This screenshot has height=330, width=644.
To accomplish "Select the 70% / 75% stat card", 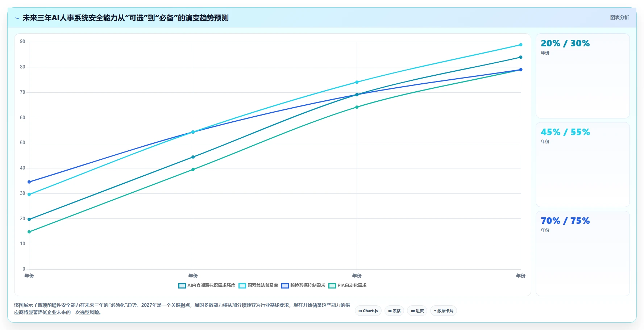I will 582,253.
